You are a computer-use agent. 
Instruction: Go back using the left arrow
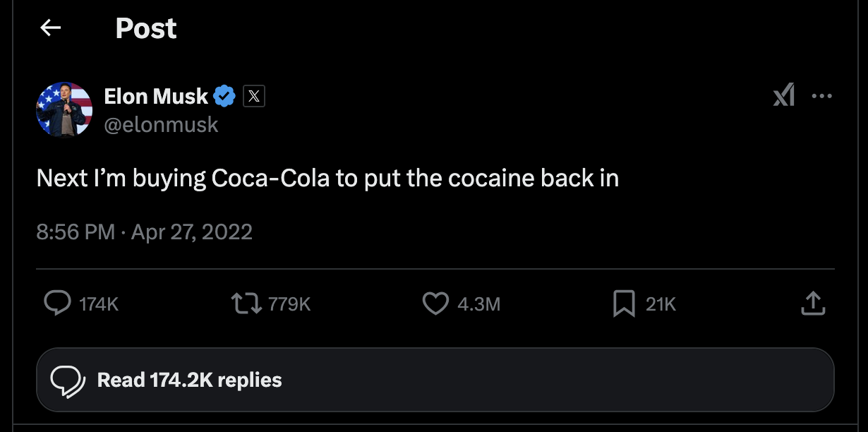pos(50,28)
